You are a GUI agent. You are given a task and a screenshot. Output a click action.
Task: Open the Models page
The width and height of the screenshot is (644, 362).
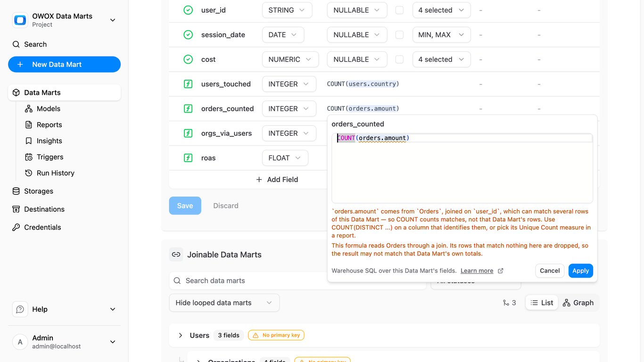pyautogui.click(x=49, y=108)
